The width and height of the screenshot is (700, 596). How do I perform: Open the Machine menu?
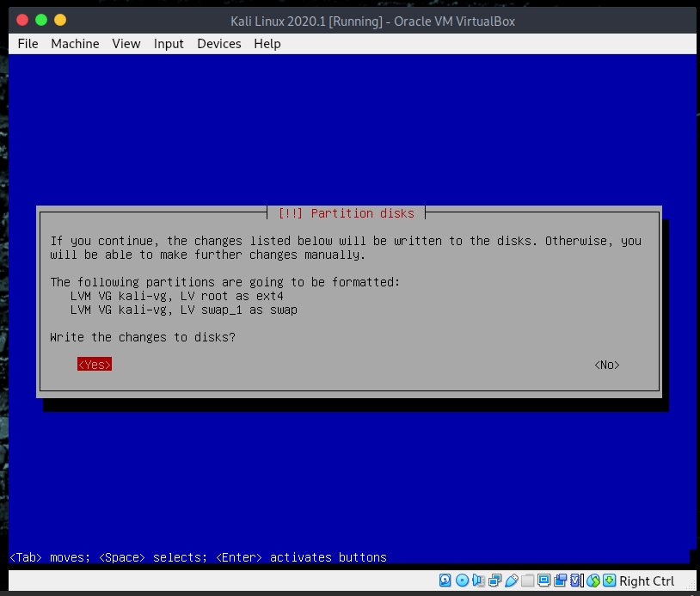click(75, 44)
